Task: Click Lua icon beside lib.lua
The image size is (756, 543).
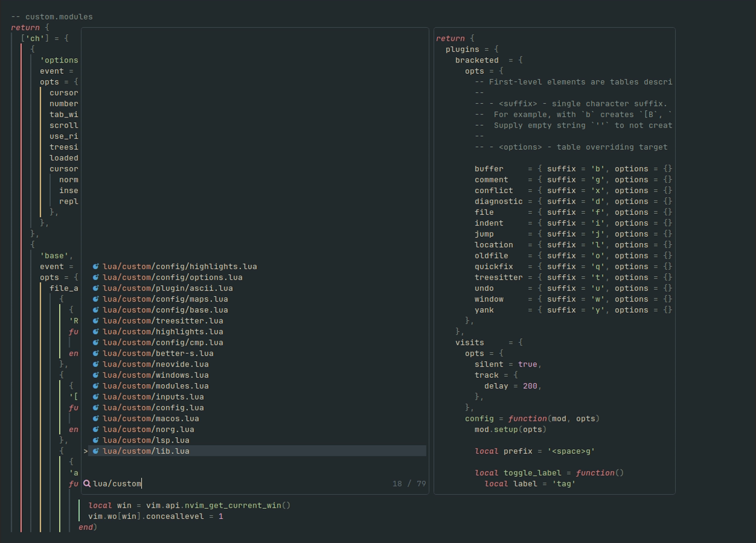Action: pos(96,451)
